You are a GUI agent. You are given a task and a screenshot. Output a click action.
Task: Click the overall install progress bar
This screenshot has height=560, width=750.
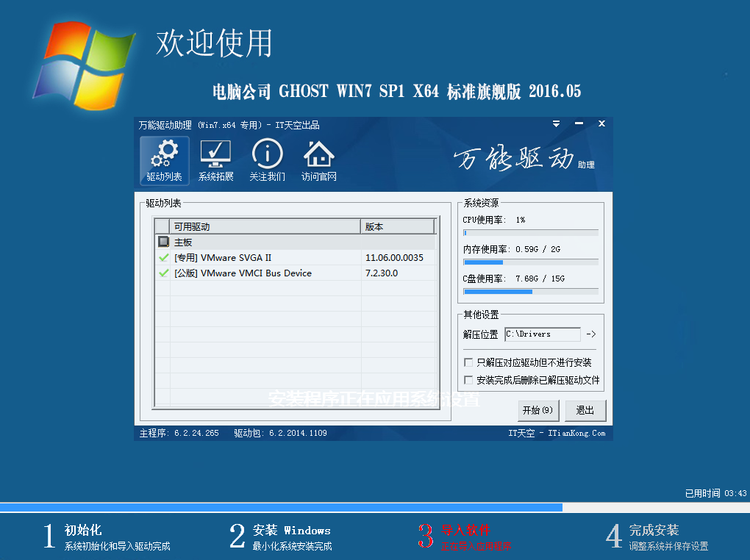coord(375,507)
